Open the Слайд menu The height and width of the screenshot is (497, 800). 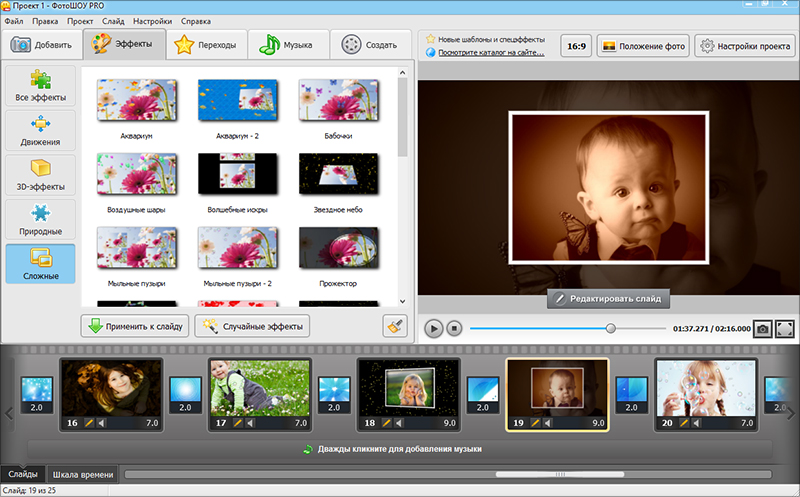(113, 21)
